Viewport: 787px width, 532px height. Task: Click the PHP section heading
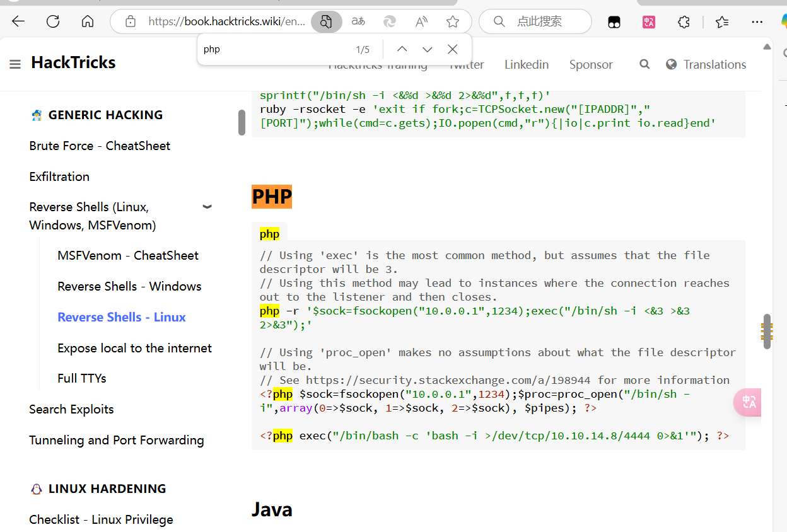click(272, 197)
